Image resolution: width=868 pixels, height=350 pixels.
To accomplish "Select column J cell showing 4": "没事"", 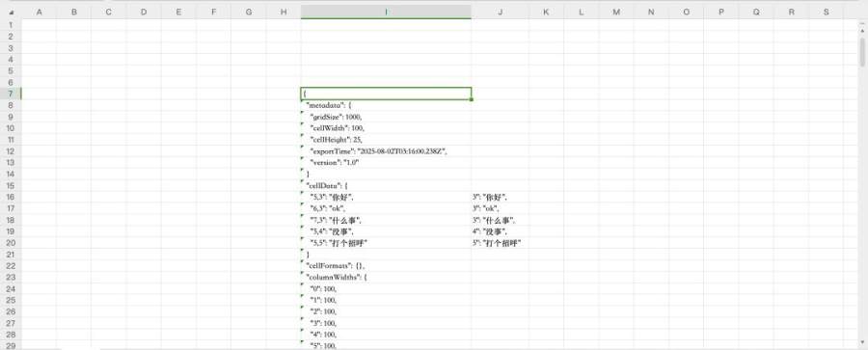I will pos(500,231).
